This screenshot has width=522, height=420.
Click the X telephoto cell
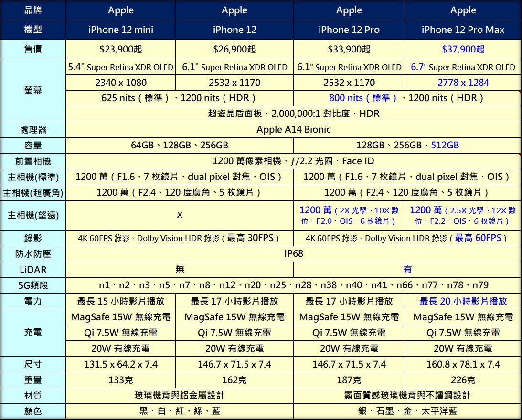point(180,215)
